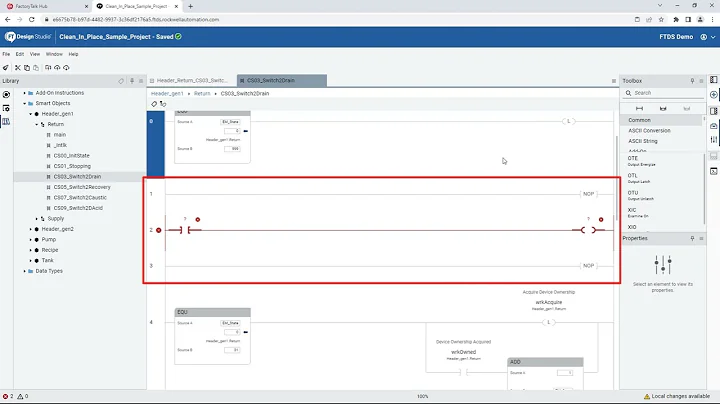Image resolution: width=720 pixels, height=404 pixels.
Task: Open the editor tab list menu
Action: pos(613,81)
